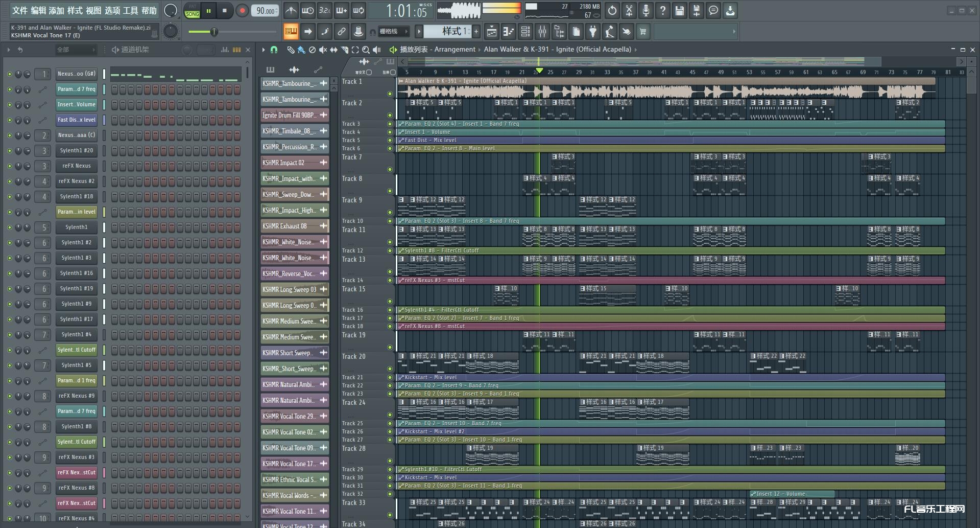
Task: Click the microphone one-click recording icon
Action: click(x=646, y=10)
